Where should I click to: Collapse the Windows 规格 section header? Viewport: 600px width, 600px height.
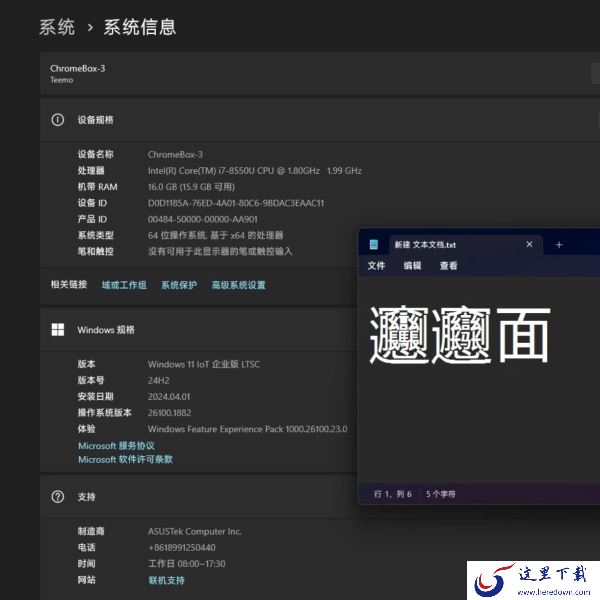point(199,329)
